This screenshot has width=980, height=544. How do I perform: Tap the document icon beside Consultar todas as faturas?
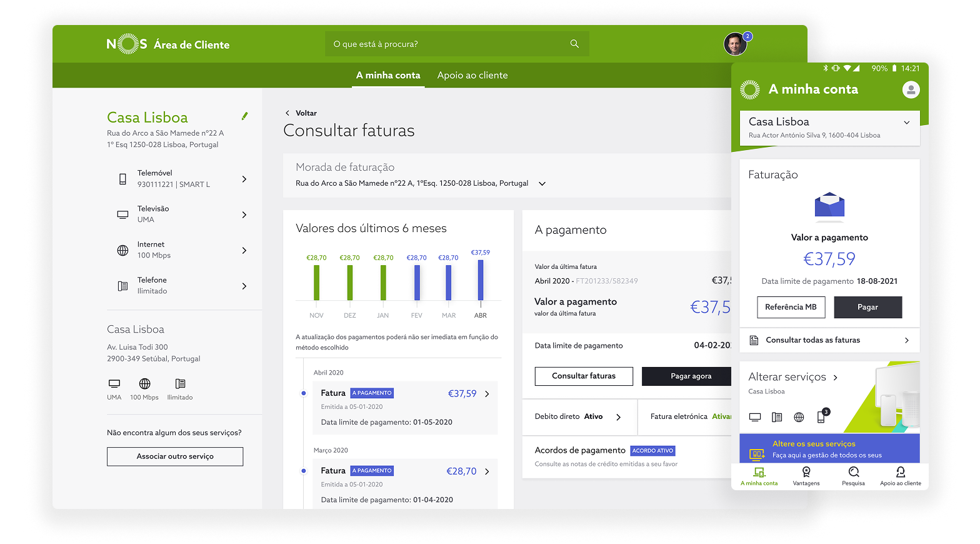point(754,340)
